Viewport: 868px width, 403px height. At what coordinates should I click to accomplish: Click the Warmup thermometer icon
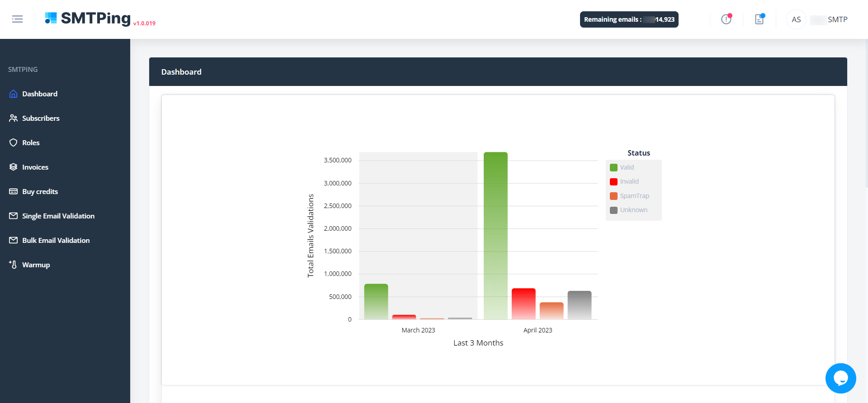(x=13, y=265)
